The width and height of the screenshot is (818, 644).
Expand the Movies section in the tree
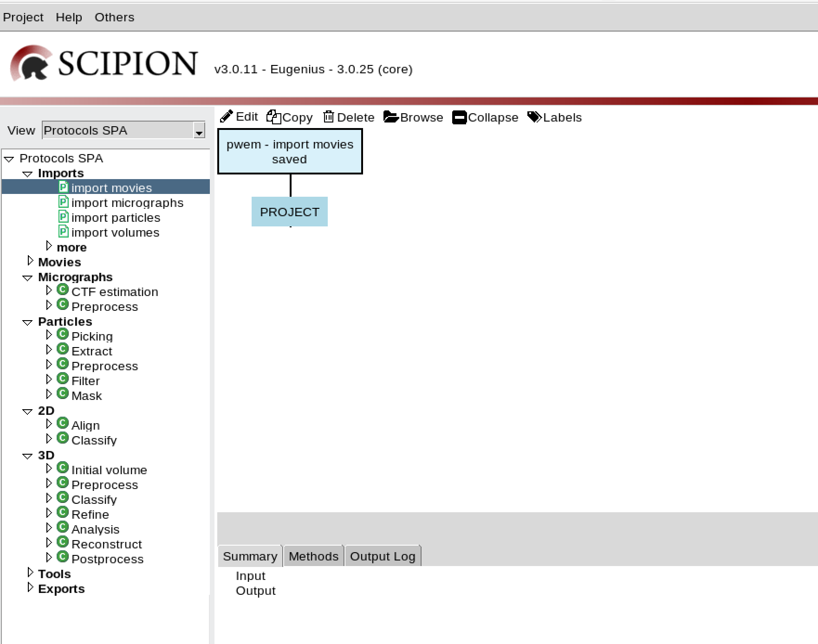(30, 260)
